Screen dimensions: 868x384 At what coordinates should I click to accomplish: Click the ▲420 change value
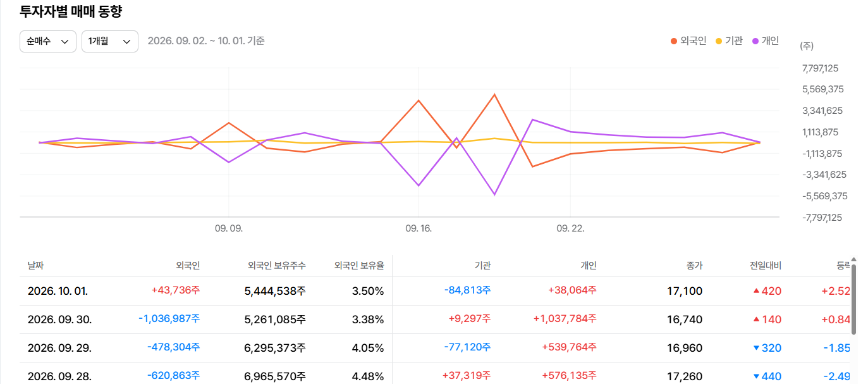(767, 291)
